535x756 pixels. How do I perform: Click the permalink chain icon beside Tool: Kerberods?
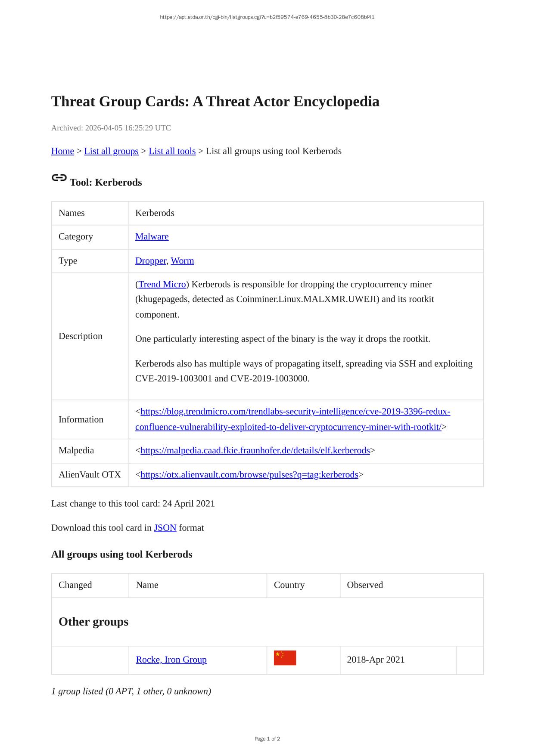point(59,178)
